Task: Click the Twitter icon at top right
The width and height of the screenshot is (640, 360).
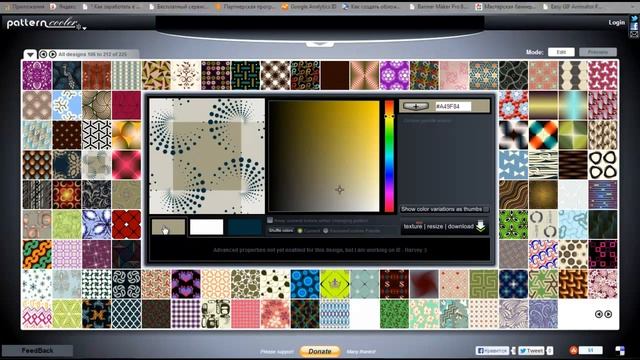Action: pyautogui.click(x=634, y=18)
